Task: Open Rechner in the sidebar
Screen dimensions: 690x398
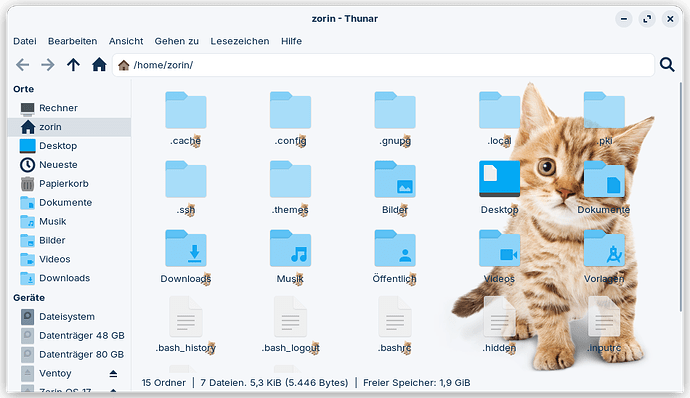Action: point(69,108)
